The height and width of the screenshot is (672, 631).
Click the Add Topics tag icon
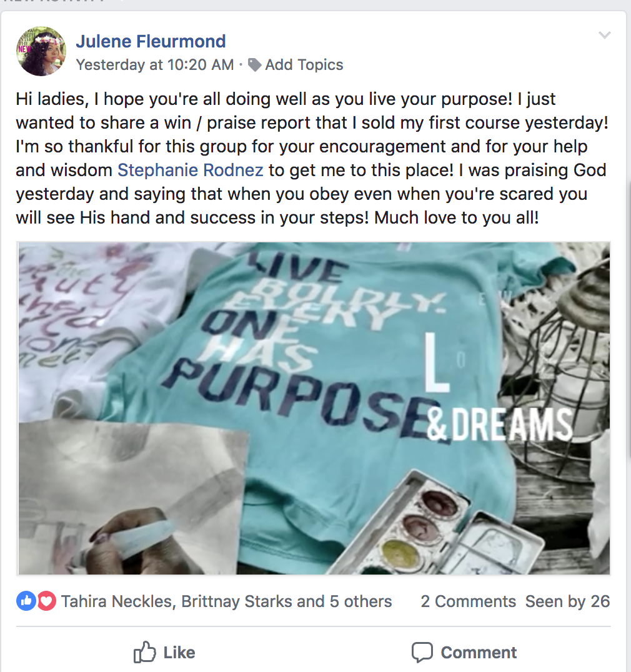pos(255,65)
